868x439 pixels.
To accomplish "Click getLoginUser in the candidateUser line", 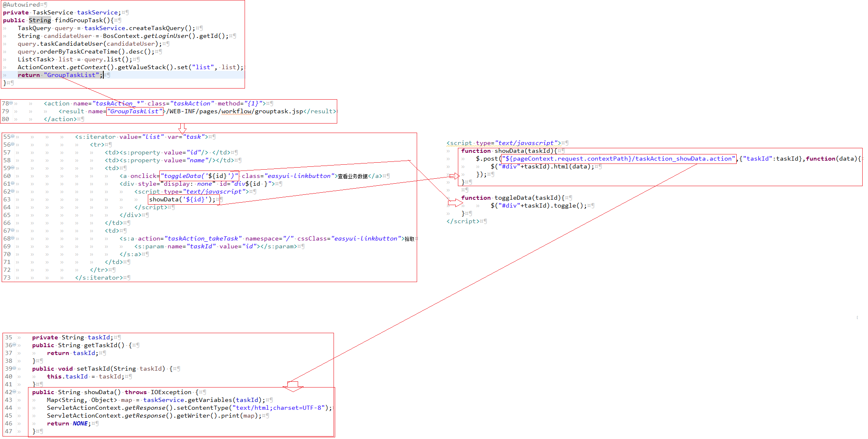I will point(166,36).
